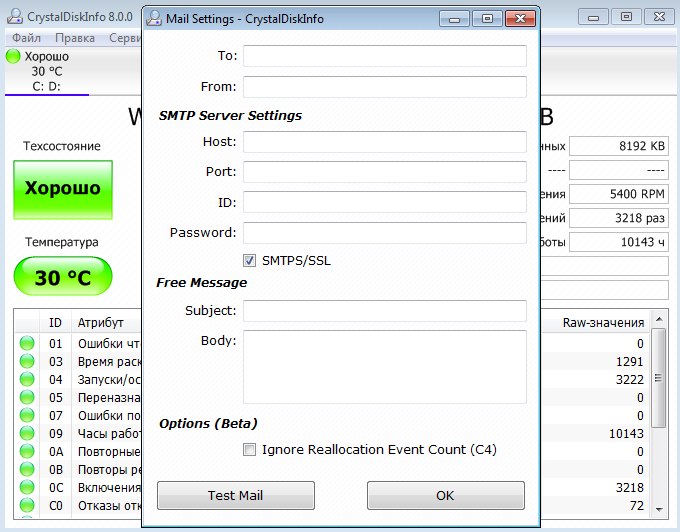Focus the To email address field

tap(384, 56)
